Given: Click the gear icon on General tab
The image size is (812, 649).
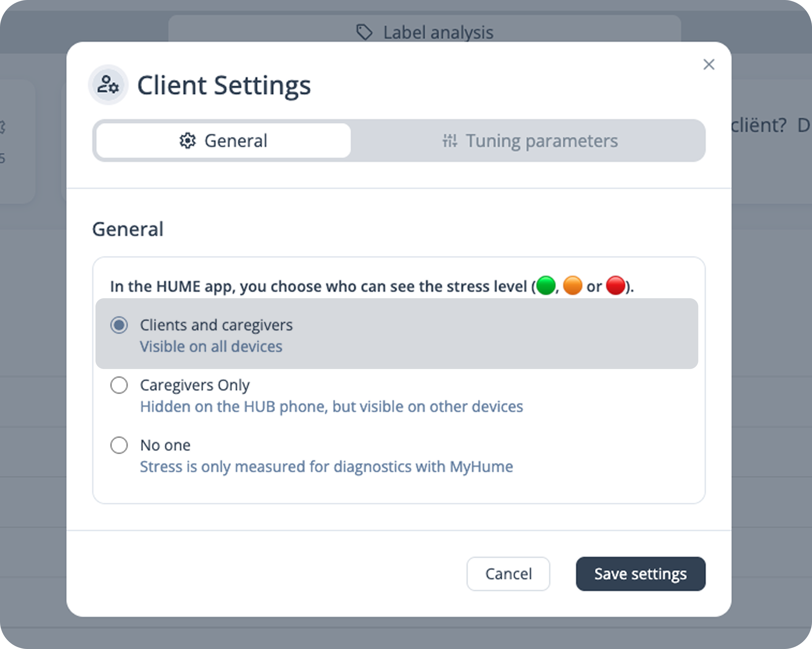Looking at the screenshot, I should click(x=187, y=141).
